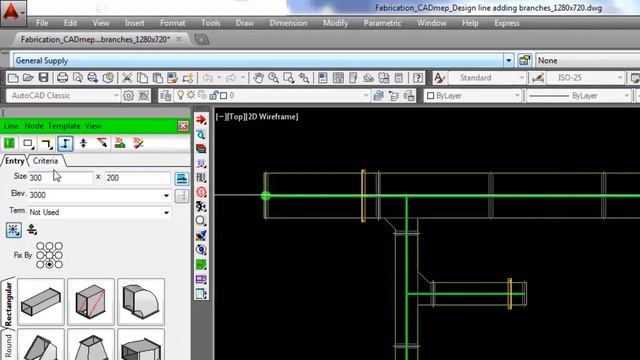
Task: Select the top-right Fix By radio button
Action: (x=59, y=246)
